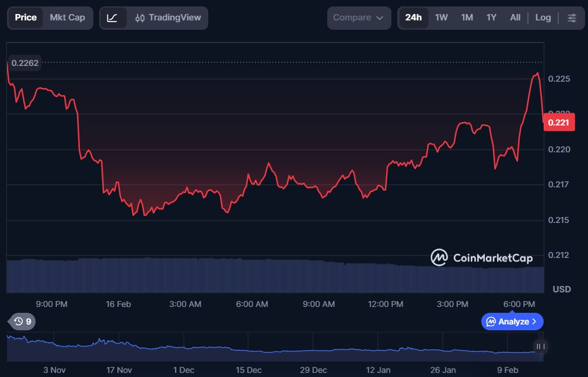588x377 pixels.
Task: Switch to 1M time range
Action: (467, 18)
